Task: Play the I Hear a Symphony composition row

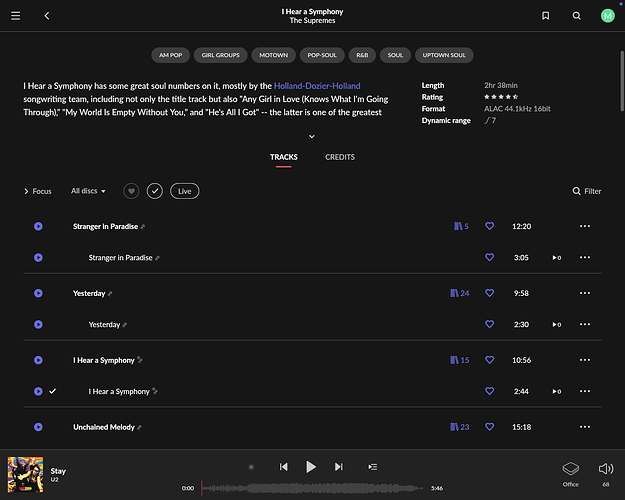Action: coord(38,360)
